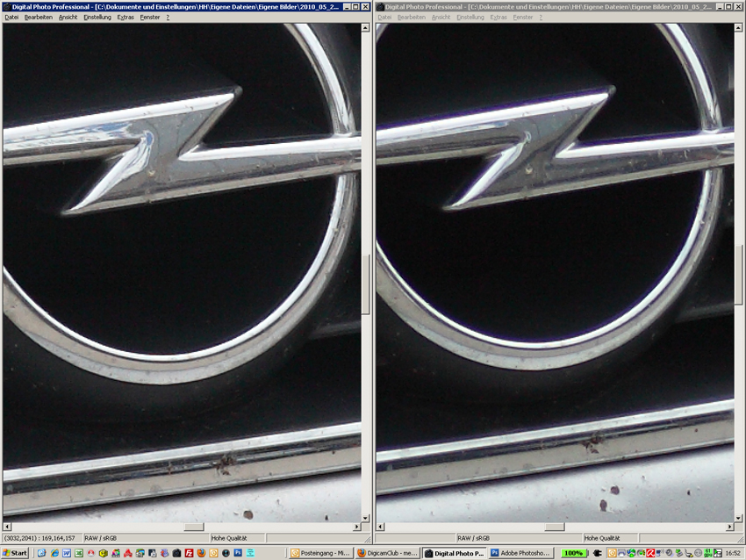
Task: Click Show Desktop quick launch icon
Action: (42, 553)
